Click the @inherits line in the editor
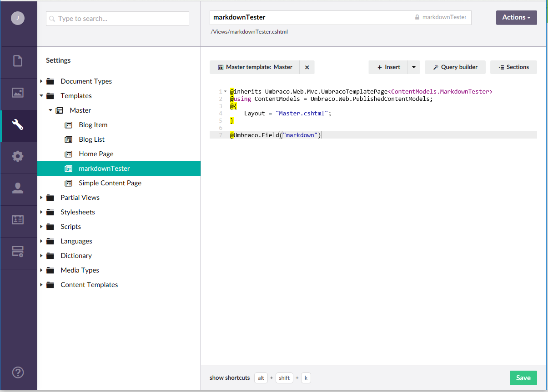 tap(361, 91)
